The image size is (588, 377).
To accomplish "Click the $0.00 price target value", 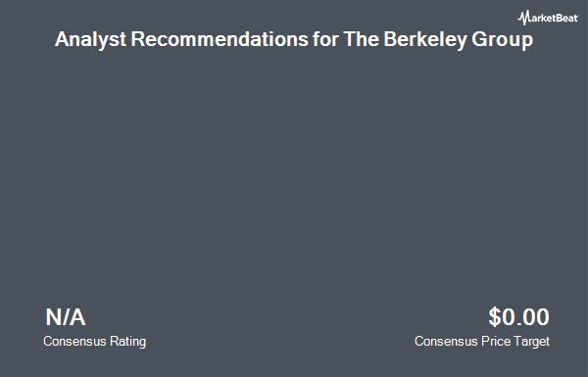I will click(x=518, y=317).
